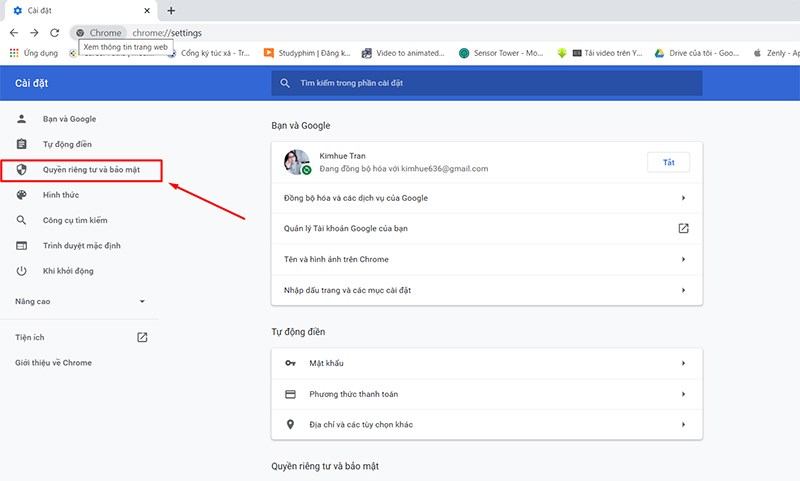The image size is (800, 481).
Task: Select Hình thức in sidebar
Action: coord(60,195)
